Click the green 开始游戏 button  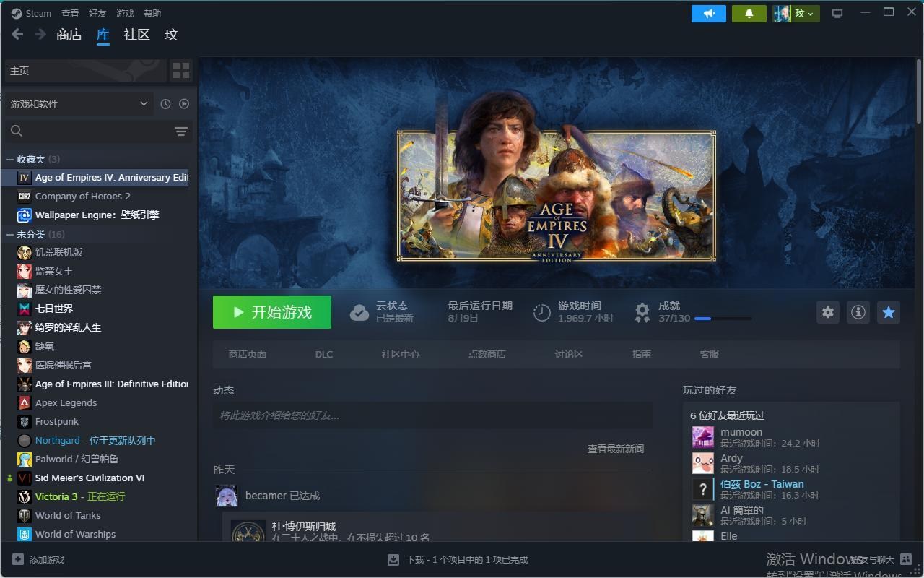pos(272,312)
